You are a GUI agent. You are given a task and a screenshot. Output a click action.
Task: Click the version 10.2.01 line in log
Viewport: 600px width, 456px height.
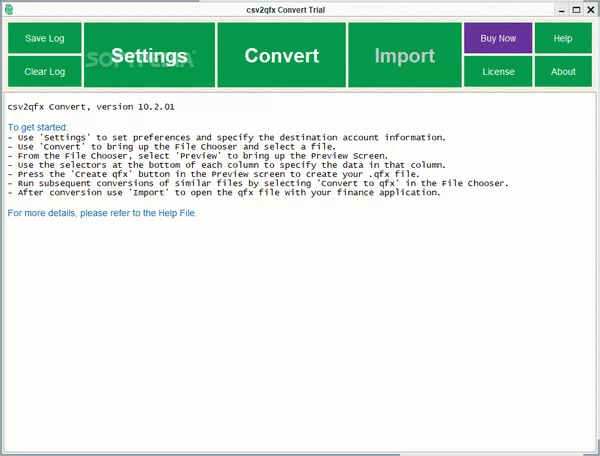[x=91, y=107]
